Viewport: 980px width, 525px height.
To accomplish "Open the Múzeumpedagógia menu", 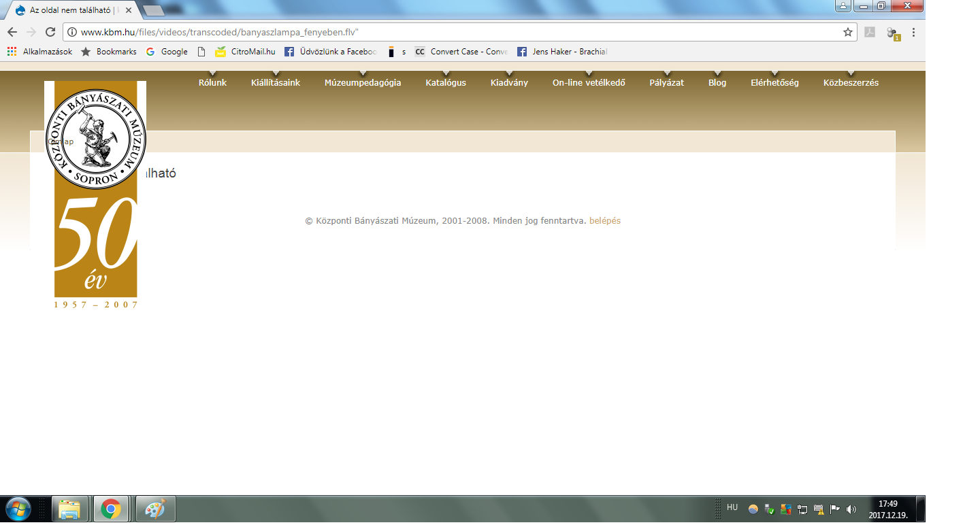I will [363, 82].
